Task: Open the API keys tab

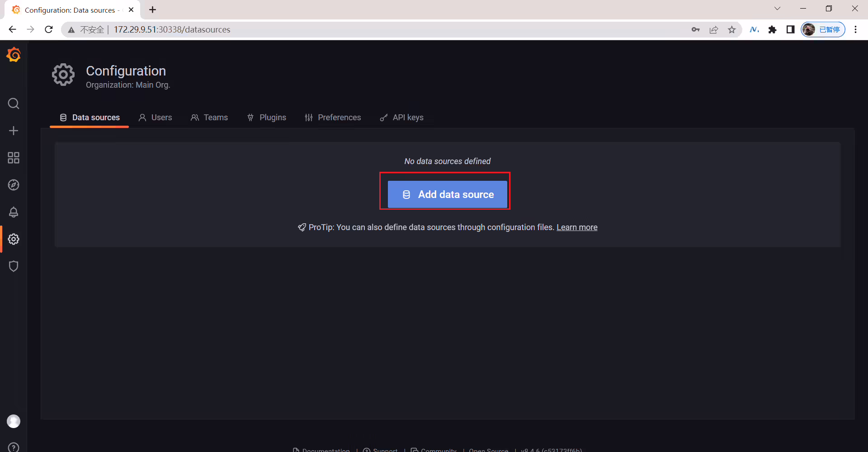Action: (x=402, y=118)
